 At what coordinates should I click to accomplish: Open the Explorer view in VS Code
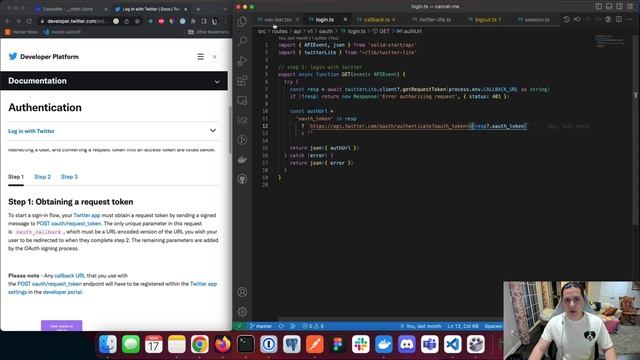(242, 21)
